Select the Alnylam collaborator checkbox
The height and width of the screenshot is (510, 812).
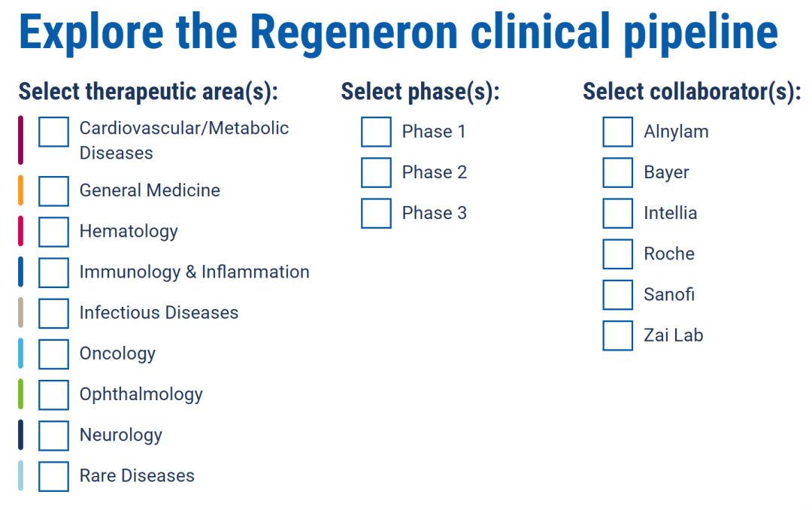[618, 132]
